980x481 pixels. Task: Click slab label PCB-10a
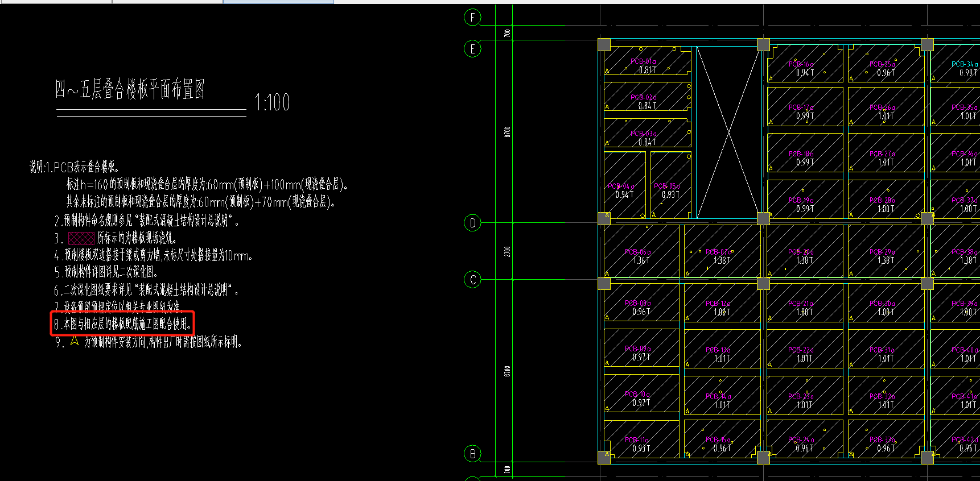coord(637,394)
